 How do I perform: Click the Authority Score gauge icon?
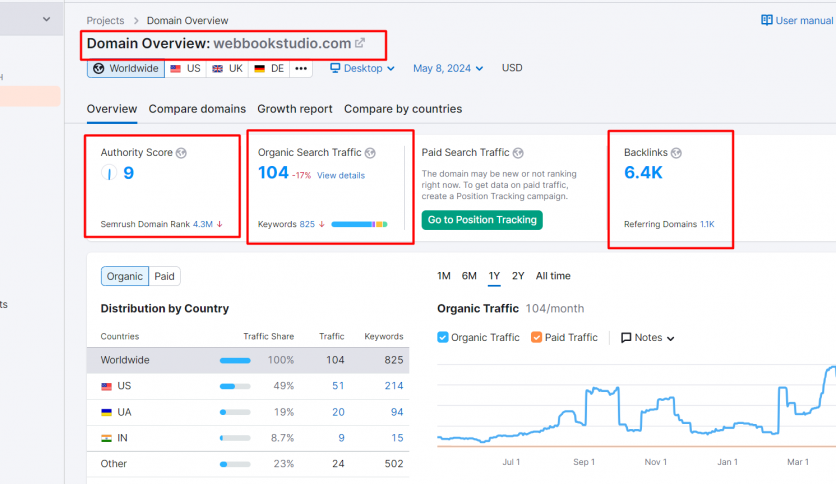(x=109, y=173)
